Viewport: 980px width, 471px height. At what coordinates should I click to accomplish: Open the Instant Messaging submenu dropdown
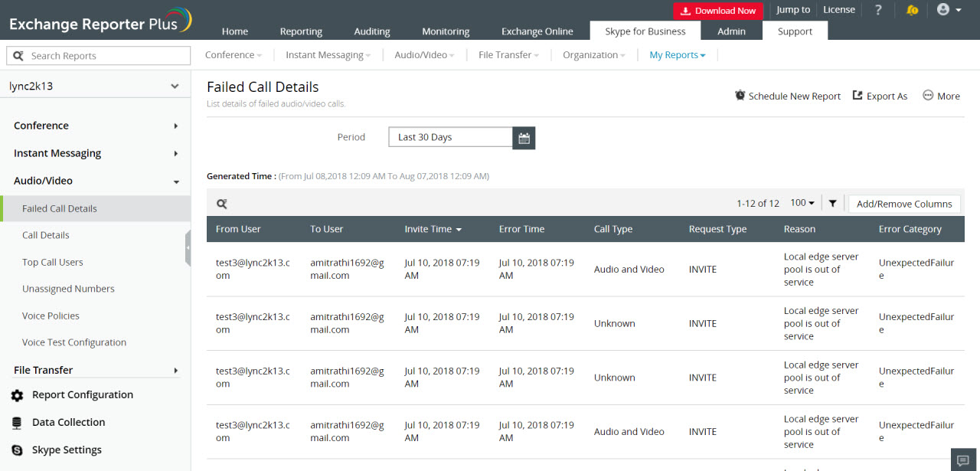click(x=328, y=55)
